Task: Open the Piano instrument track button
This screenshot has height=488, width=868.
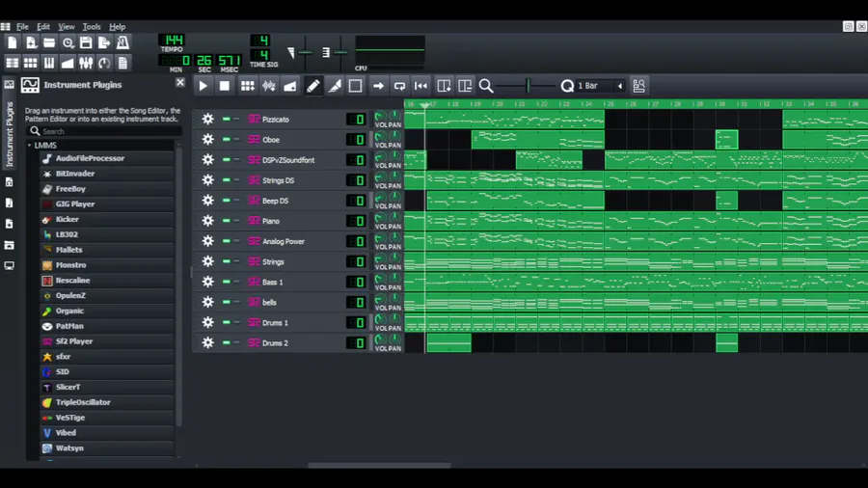Action: click(x=294, y=221)
